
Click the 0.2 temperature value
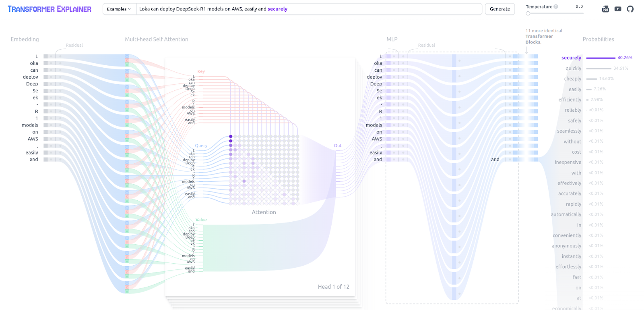click(x=580, y=6)
